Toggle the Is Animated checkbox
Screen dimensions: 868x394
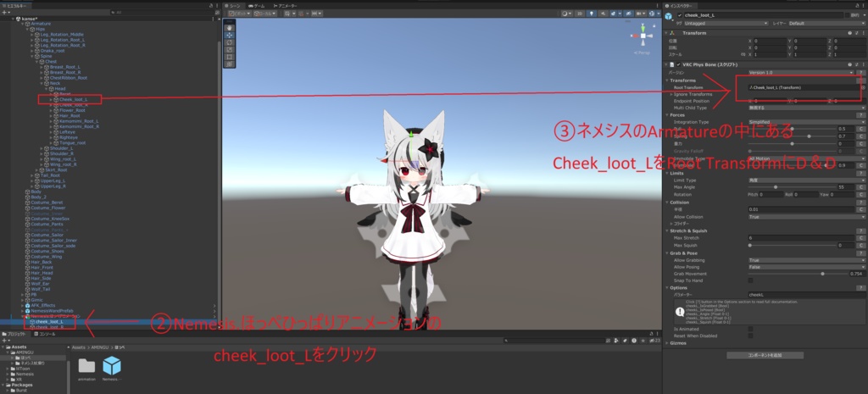[751, 329]
